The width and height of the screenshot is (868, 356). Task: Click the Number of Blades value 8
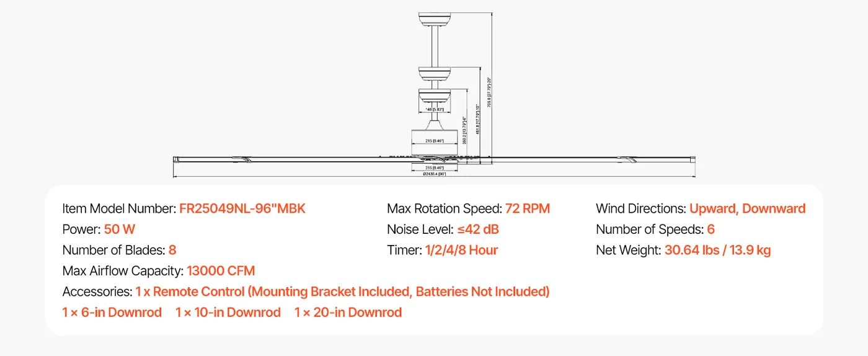pyautogui.click(x=172, y=250)
